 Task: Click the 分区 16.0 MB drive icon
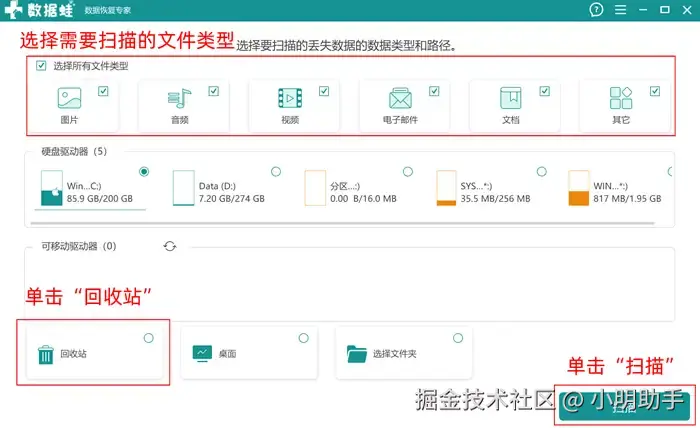[x=315, y=188]
